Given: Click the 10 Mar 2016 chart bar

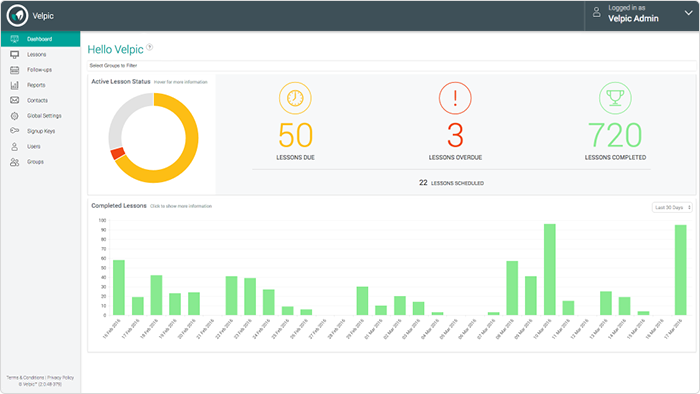Looking at the screenshot, I should click(550, 270).
